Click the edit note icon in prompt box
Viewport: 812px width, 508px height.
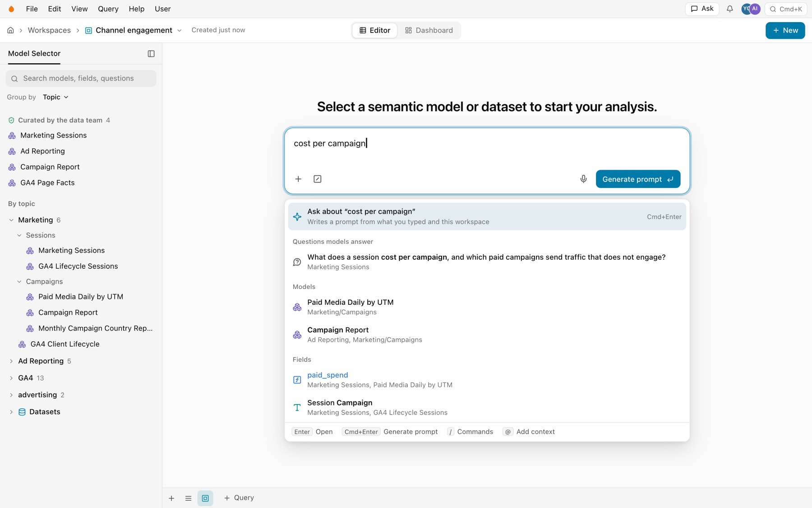click(x=318, y=179)
